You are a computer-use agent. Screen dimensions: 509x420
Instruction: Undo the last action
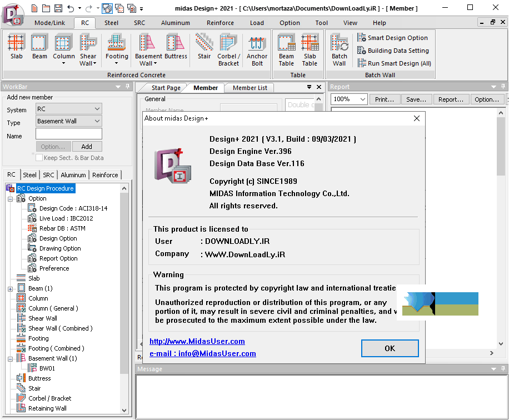click(x=71, y=8)
